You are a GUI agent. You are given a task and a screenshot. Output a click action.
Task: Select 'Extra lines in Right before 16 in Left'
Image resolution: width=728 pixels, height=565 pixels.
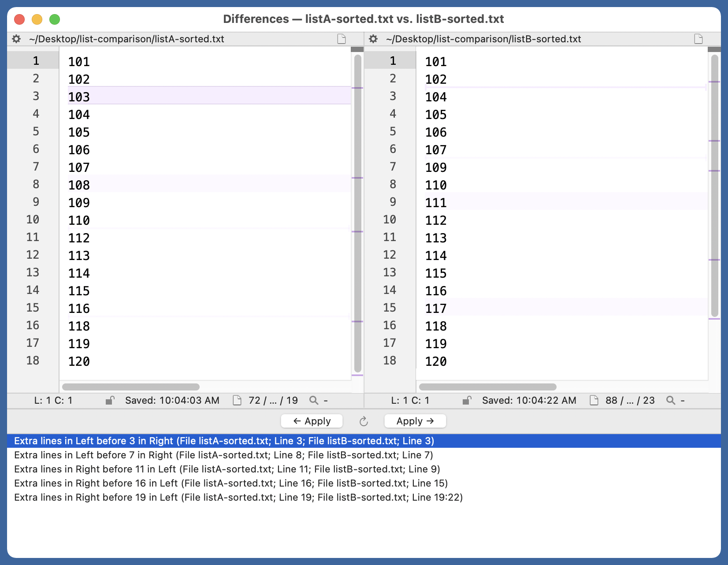(x=364, y=483)
